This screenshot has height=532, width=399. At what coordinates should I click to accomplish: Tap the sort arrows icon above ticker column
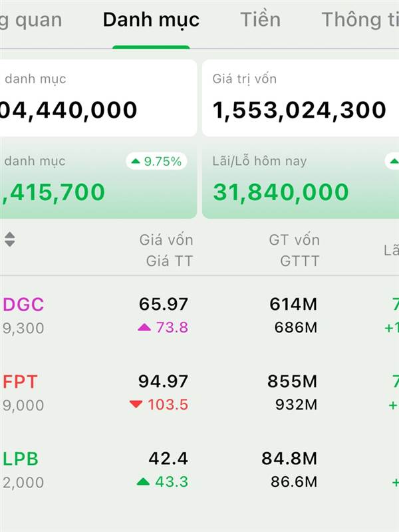click(x=9, y=239)
